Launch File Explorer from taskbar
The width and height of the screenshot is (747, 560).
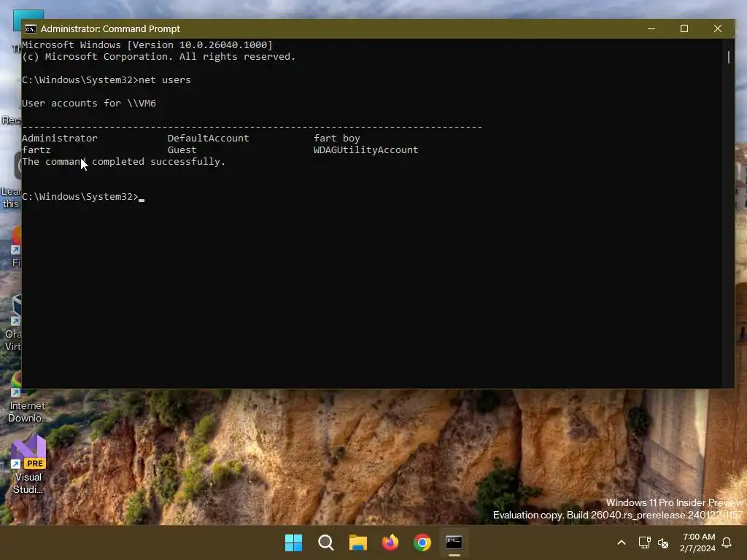coord(357,542)
